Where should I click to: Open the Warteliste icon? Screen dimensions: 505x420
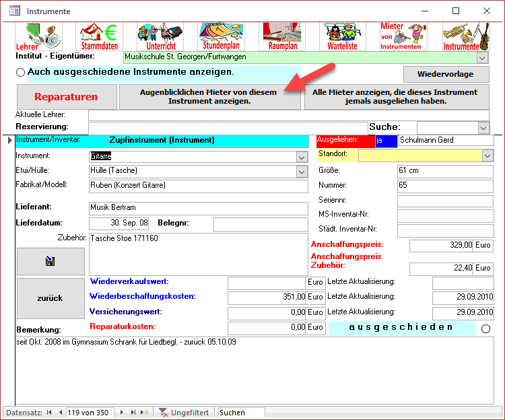tap(342, 37)
